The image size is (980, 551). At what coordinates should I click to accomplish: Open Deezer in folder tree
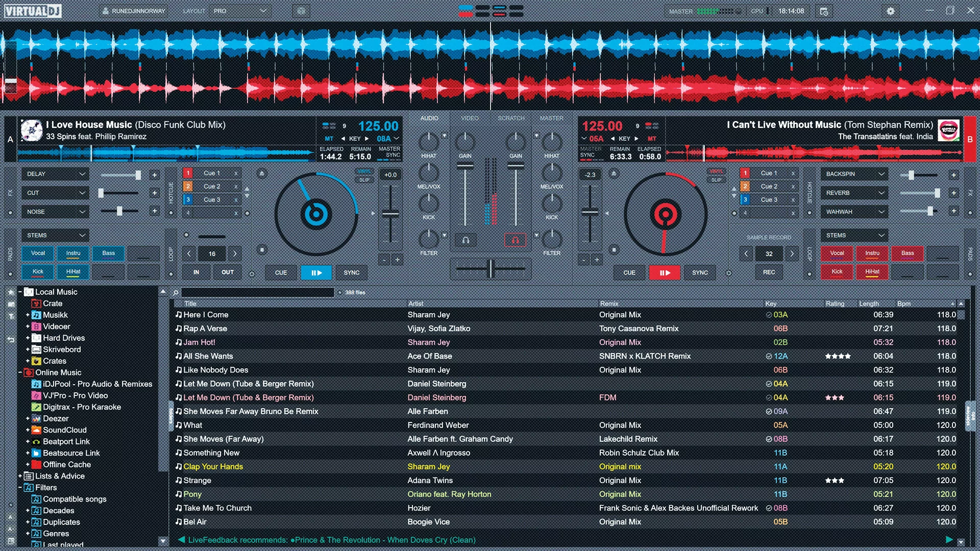(55, 418)
